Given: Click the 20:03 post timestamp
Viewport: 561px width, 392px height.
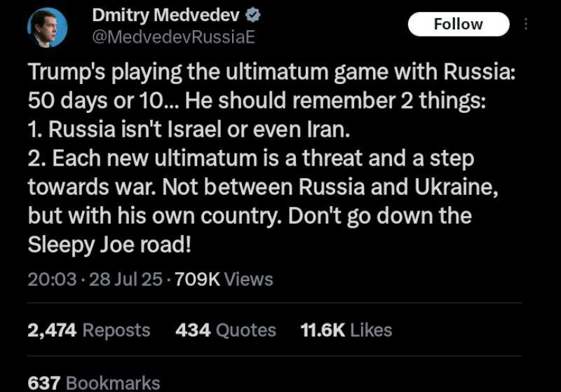Looking at the screenshot, I should point(50,279).
